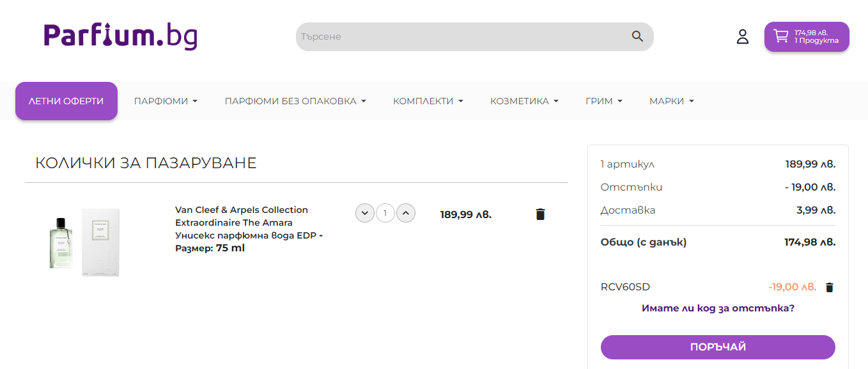Increase product quantity with up chevron
Viewport: 868px width, 369px height.
(x=406, y=213)
